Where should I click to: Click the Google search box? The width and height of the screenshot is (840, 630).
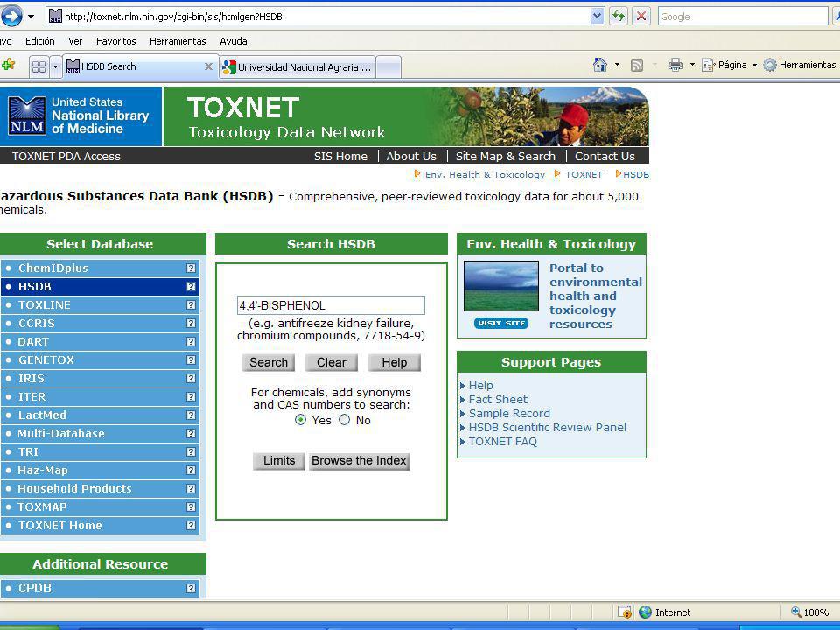click(x=743, y=17)
